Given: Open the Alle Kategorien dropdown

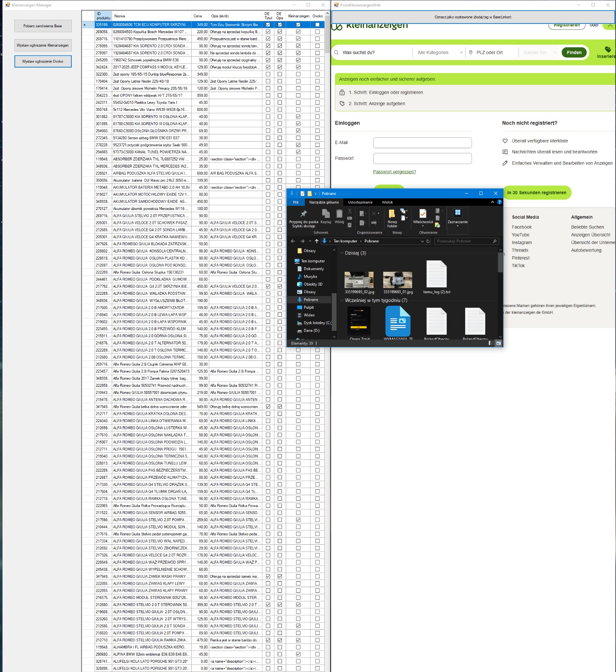Looking at the screenshot, I should point(440,52).
